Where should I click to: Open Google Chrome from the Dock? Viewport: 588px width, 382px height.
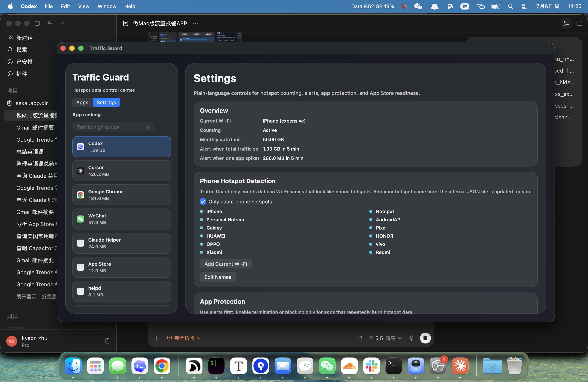point(162,366)
